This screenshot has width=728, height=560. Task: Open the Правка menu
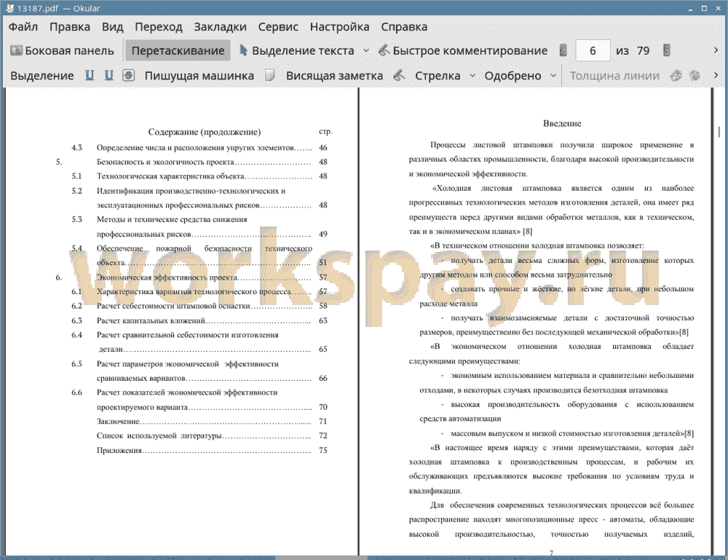70,27
